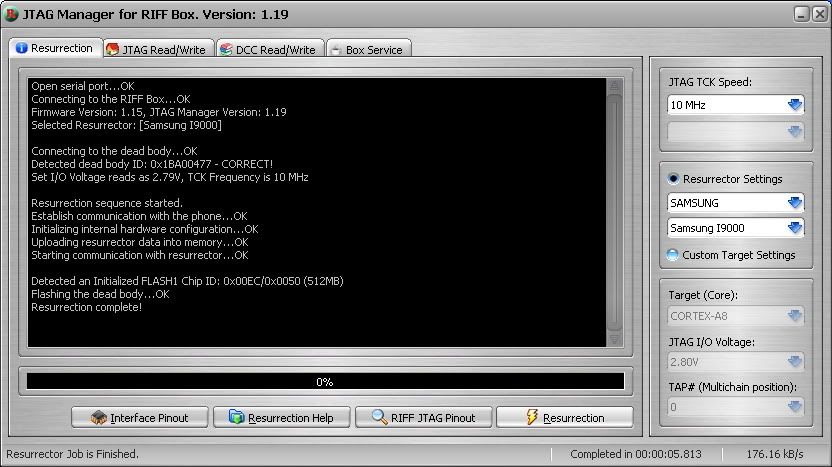Click the log vertical scrollbar thumb
The height and width of the screenshot is (467, 832).
614,212
